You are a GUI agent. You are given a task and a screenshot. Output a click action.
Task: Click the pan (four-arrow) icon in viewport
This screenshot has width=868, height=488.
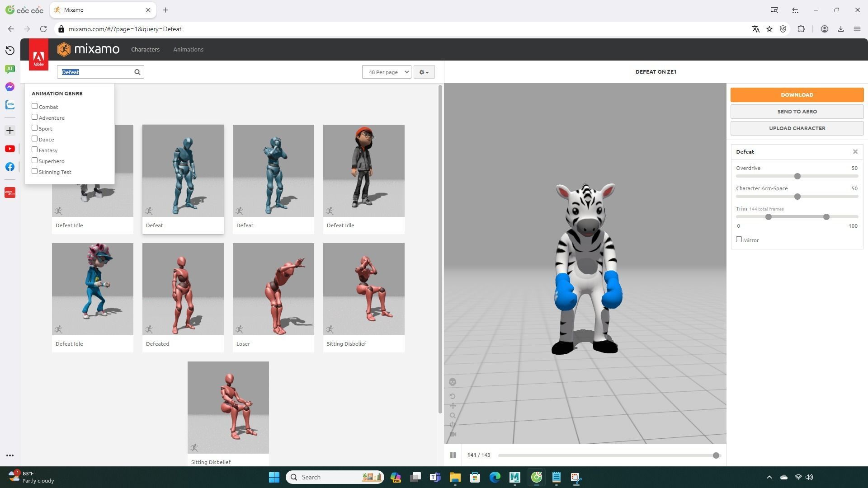[x=453, y=406]
